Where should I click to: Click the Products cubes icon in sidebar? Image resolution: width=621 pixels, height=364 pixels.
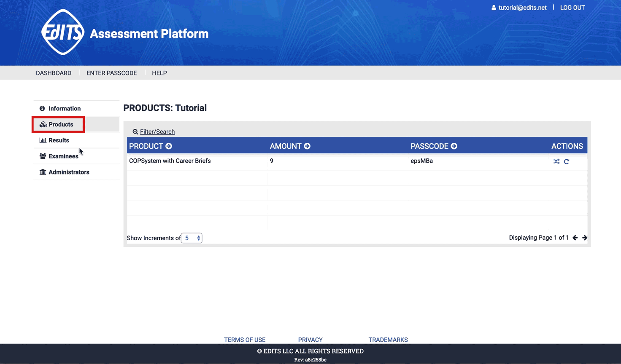click(x=43, y=124)
